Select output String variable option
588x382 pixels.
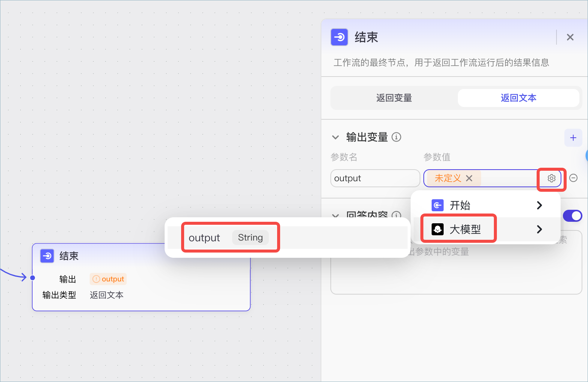[x=288, y=238]
